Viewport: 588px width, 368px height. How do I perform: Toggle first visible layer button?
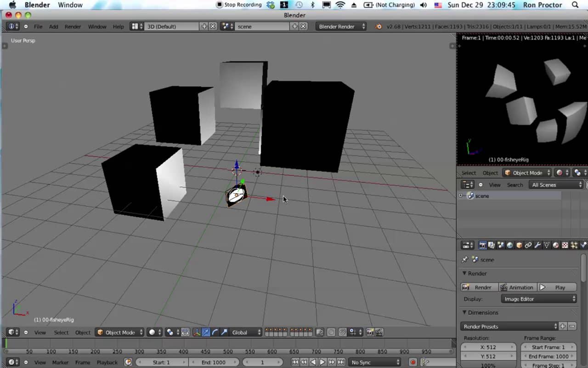[267, 330]
